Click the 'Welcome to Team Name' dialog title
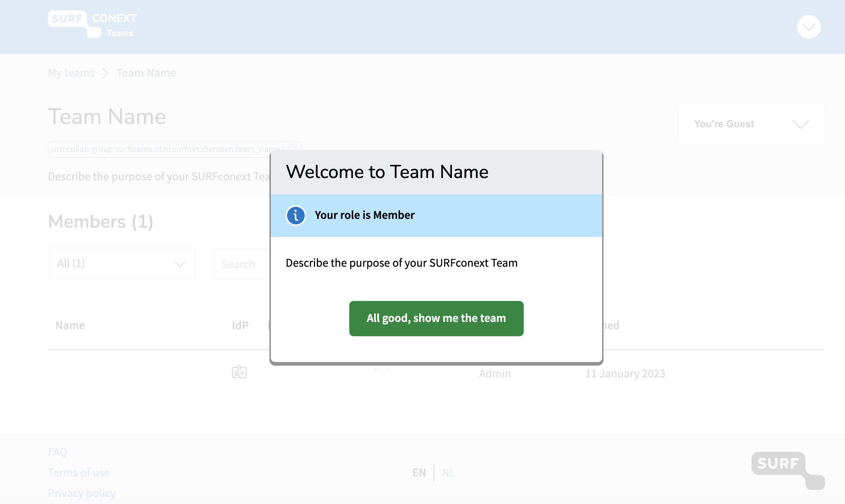The width and height of the screenshot is (845, 504). [x=387, y=172]
